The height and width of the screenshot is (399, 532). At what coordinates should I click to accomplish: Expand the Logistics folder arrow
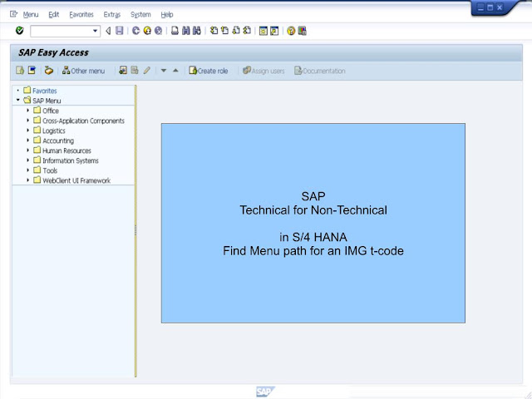(28, 131)
